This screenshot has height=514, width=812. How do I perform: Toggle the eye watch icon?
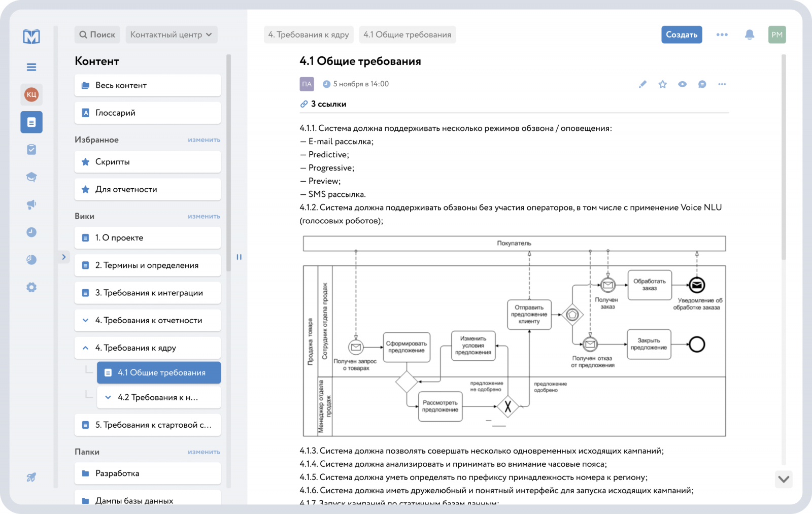coord(682,84)
